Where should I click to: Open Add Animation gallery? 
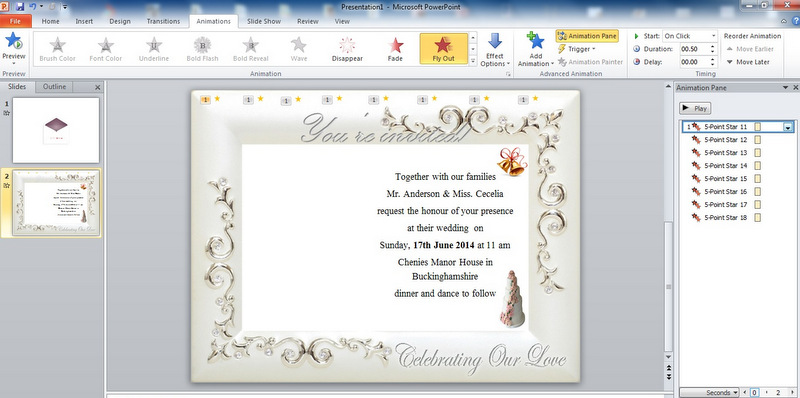(x=535, y=50)
